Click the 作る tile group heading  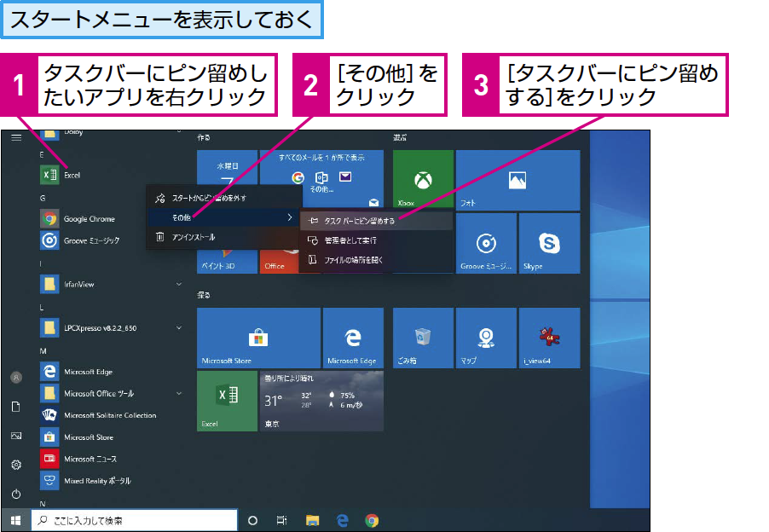click(204, 138)
